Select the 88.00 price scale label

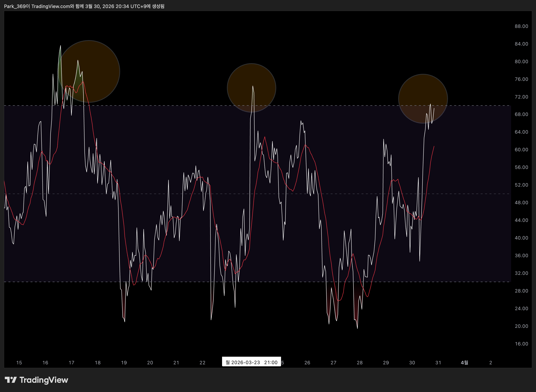pos(521,26)
